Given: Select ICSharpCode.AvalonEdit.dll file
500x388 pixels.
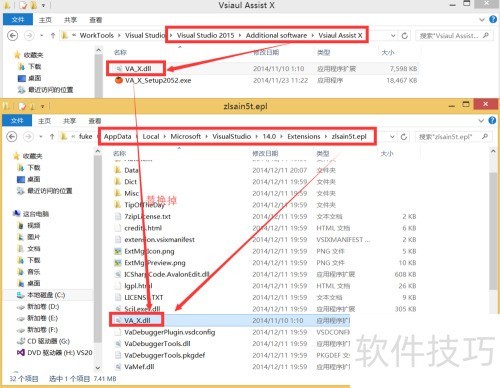Looking at the screenshot, I should click(162, 274).
